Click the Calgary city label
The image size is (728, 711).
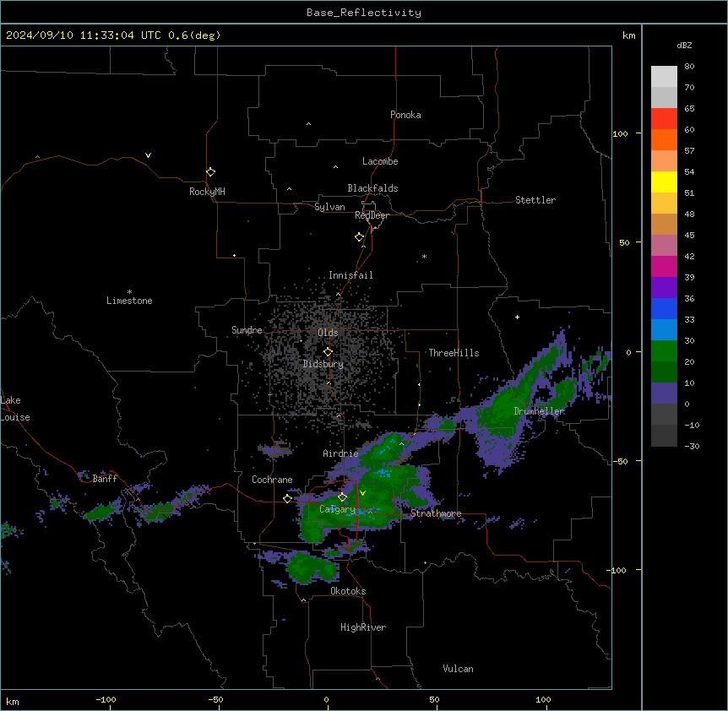[x=337, y=509]
